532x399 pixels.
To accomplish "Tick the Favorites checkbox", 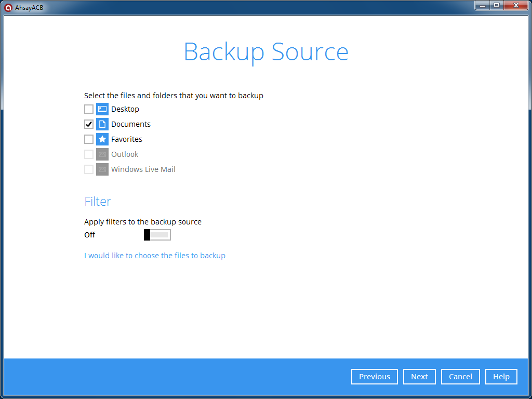I will tap(89, 139).
